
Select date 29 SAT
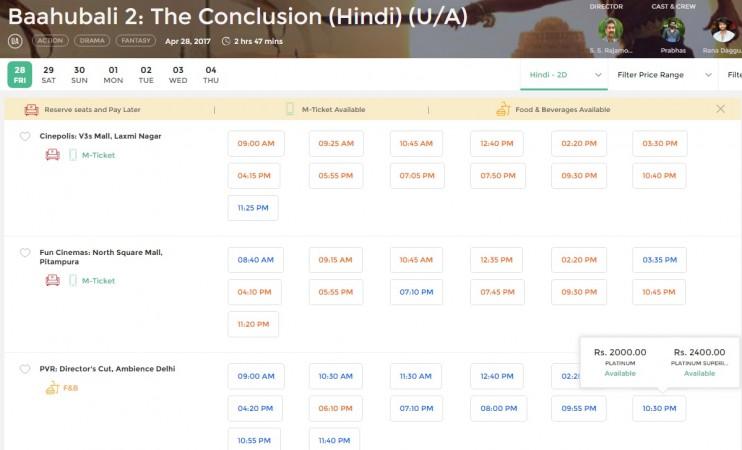(x=48, y=75)
